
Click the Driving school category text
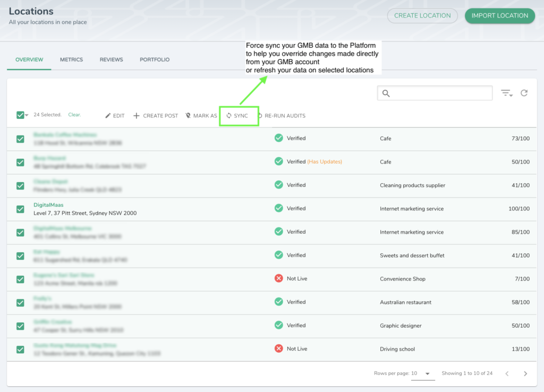tap(397, 349)
